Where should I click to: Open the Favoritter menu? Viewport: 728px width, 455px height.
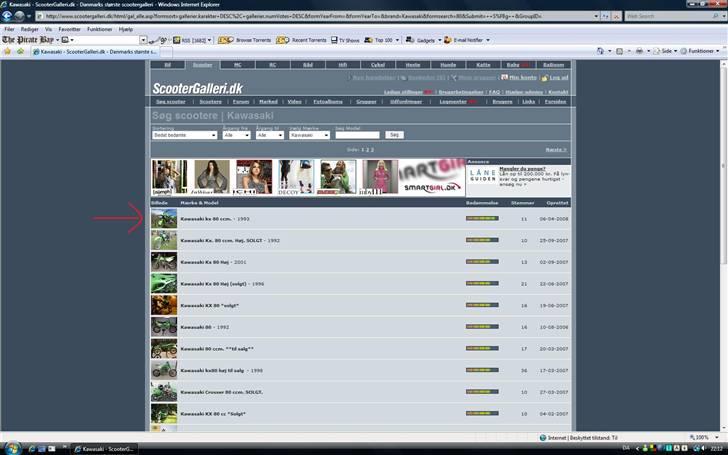[69, 29]
